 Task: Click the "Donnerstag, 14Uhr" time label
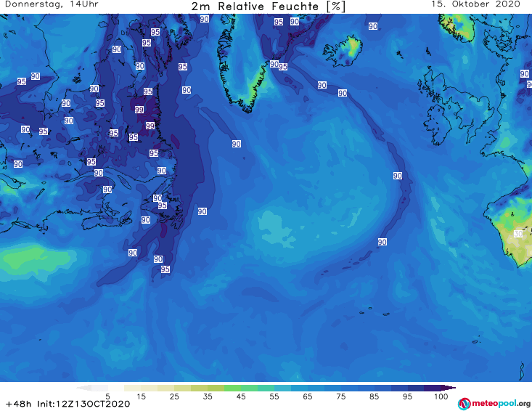[52, 4]
